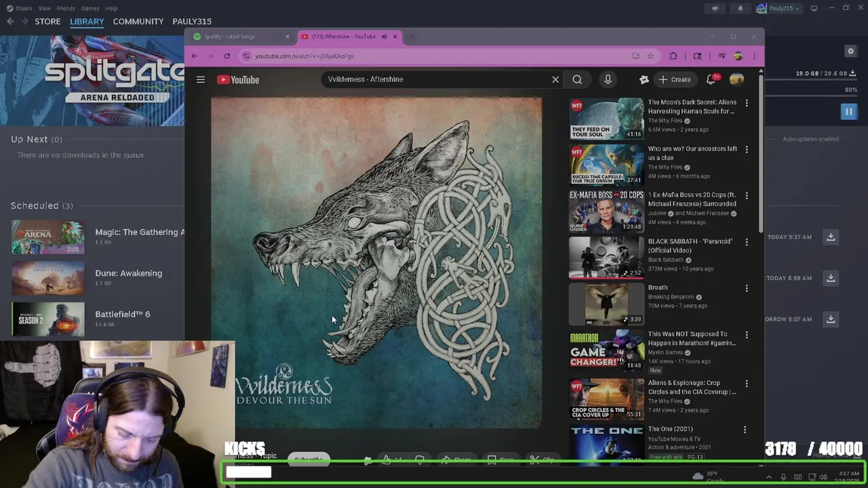
Task: Open the browser three-dot menu
Action: click(x=753, y=56)
